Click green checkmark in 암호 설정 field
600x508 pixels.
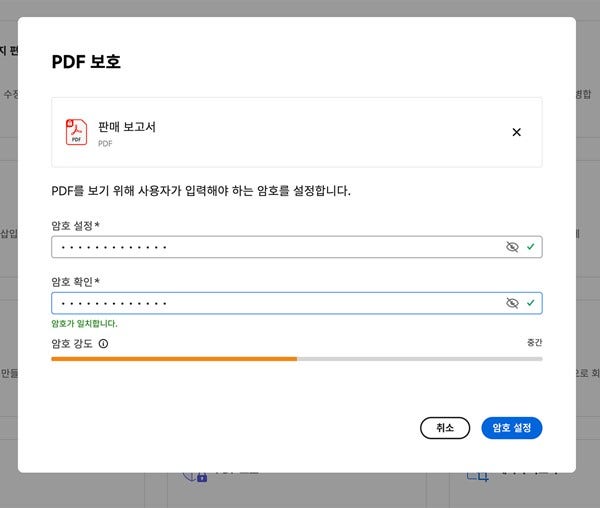point(531,246)
